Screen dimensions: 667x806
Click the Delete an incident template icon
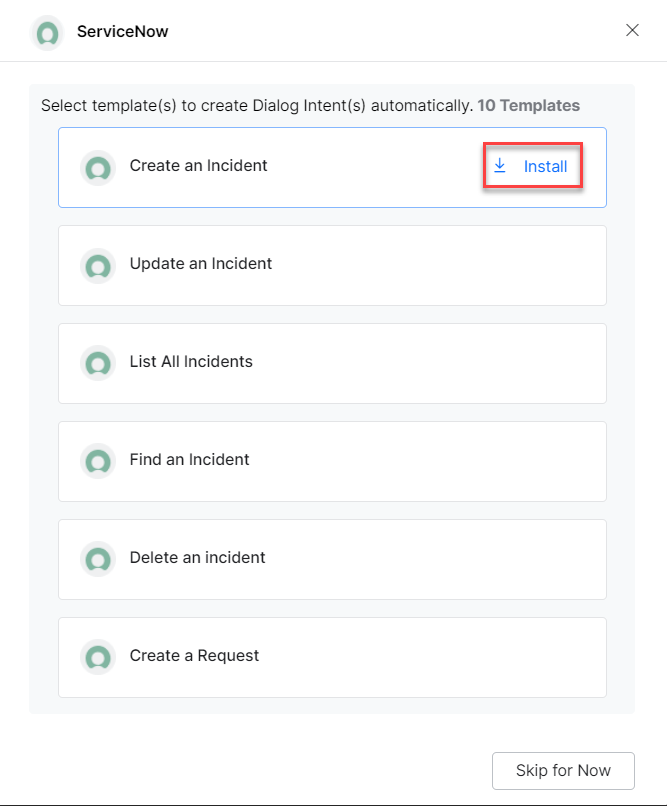pos(98,559)
